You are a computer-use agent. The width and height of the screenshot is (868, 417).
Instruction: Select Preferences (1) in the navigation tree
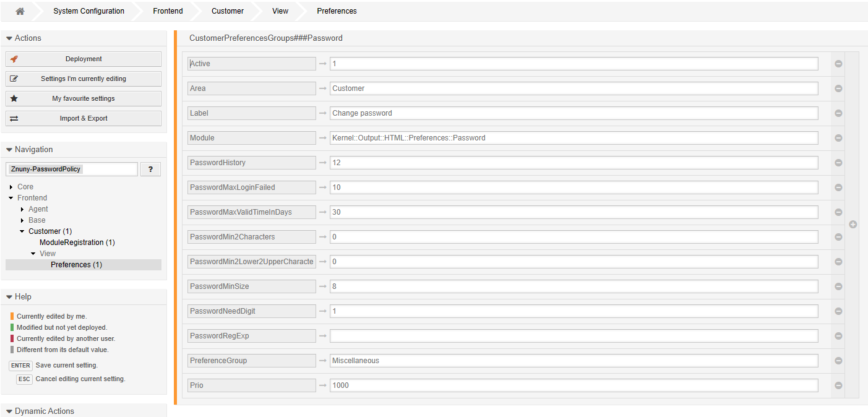click(76, 265)
